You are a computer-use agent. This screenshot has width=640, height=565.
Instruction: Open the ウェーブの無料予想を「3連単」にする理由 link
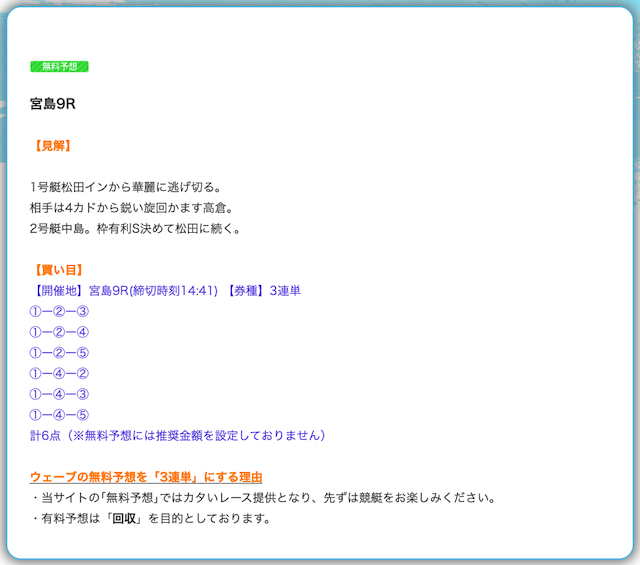click(146, 477)
